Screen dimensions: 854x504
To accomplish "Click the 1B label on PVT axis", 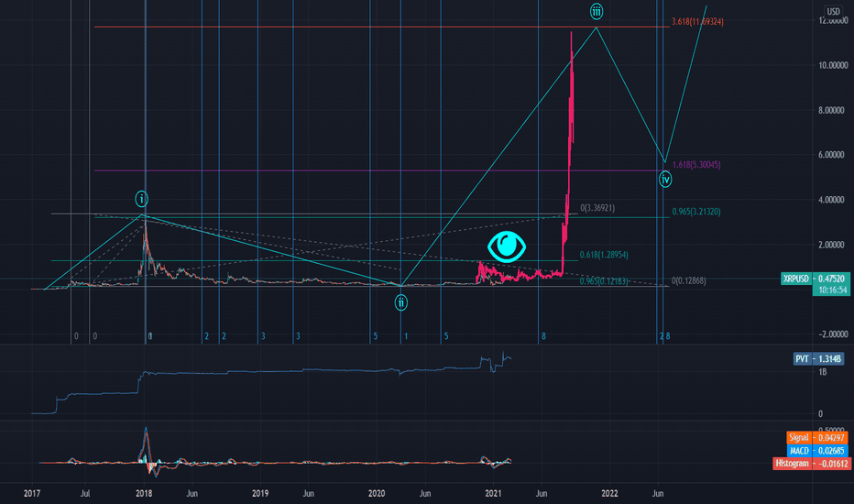I will pos(823,372).
